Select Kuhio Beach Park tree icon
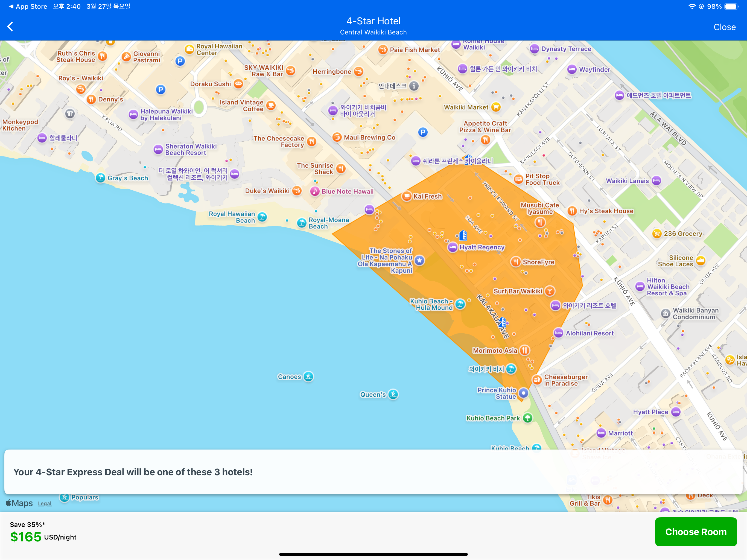 point(527,418)
